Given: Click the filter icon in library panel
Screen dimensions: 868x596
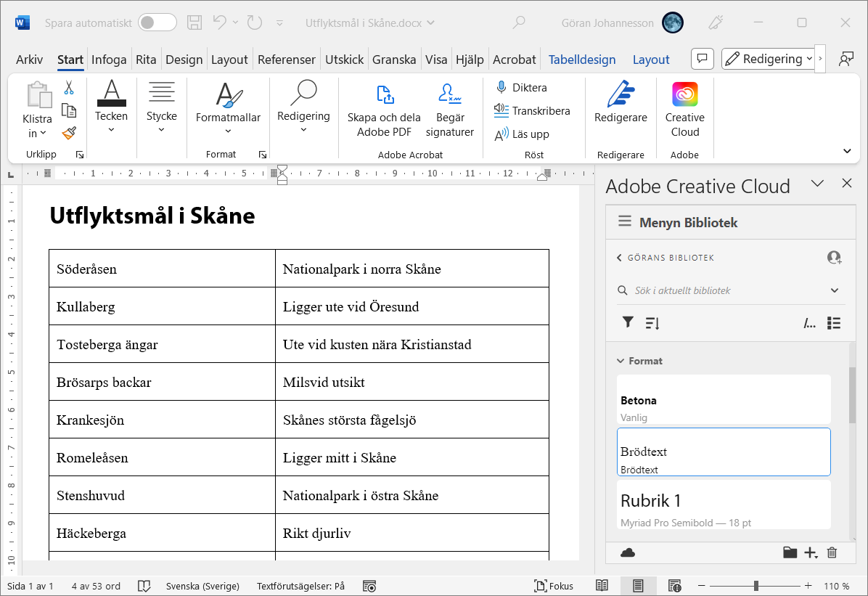Looking at the screenshot, I should point(628,323).
